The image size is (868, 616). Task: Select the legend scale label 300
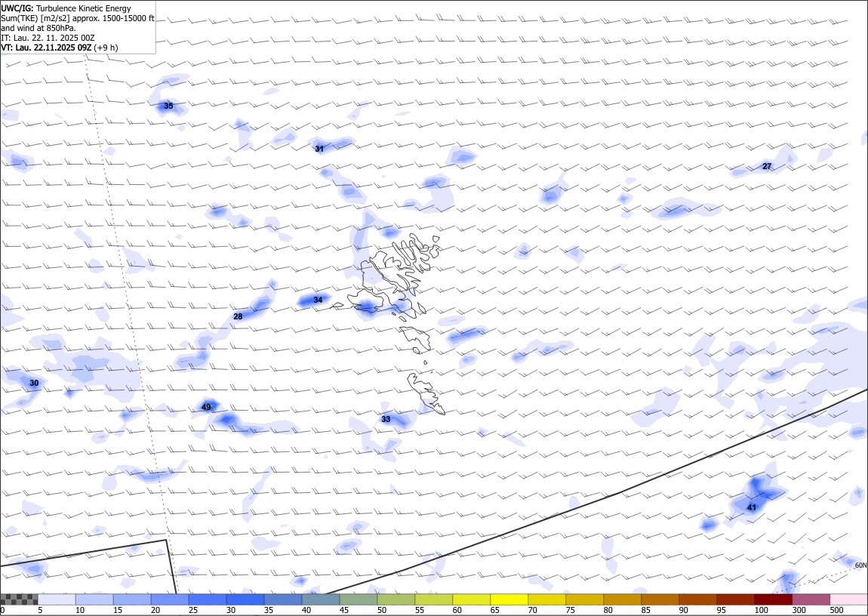(799, 610)
